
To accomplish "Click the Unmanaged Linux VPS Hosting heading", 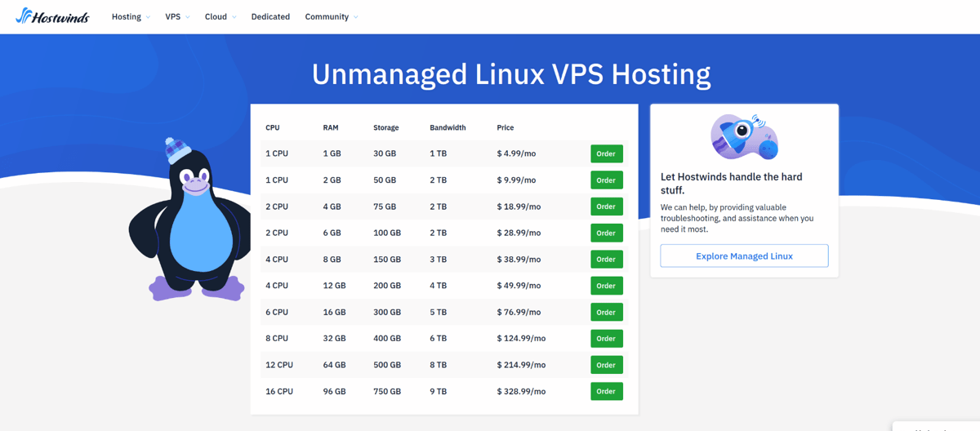I will (x=511, y=74).
